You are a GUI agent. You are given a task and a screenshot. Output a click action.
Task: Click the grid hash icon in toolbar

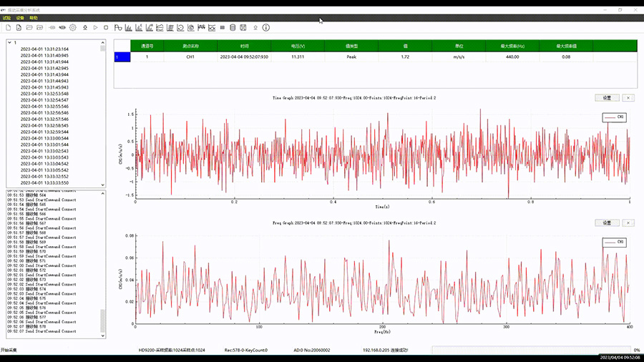tap(222, 27)
